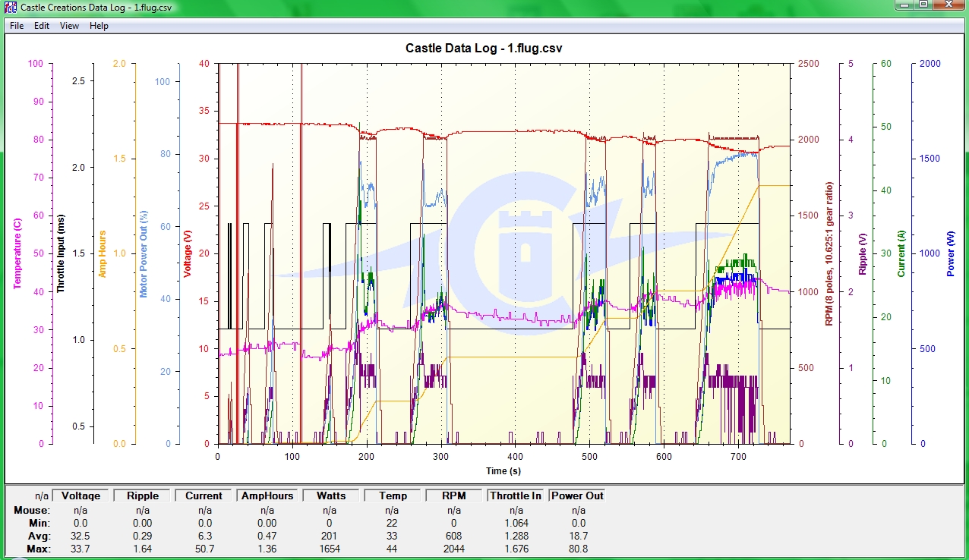This screenshot has height=560, width=969.
Task: Click the 700 tick on the Time axis
Action: click(738, 456)
